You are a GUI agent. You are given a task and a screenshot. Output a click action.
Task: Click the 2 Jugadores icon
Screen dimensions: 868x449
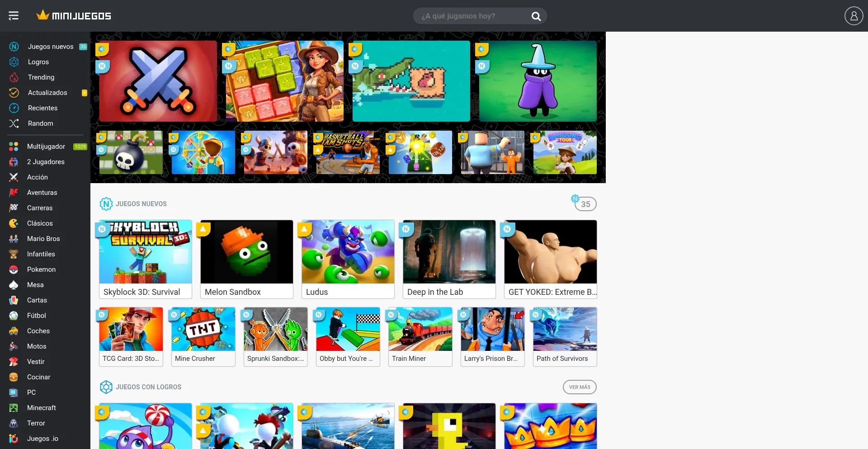click(x=14, y=162)
